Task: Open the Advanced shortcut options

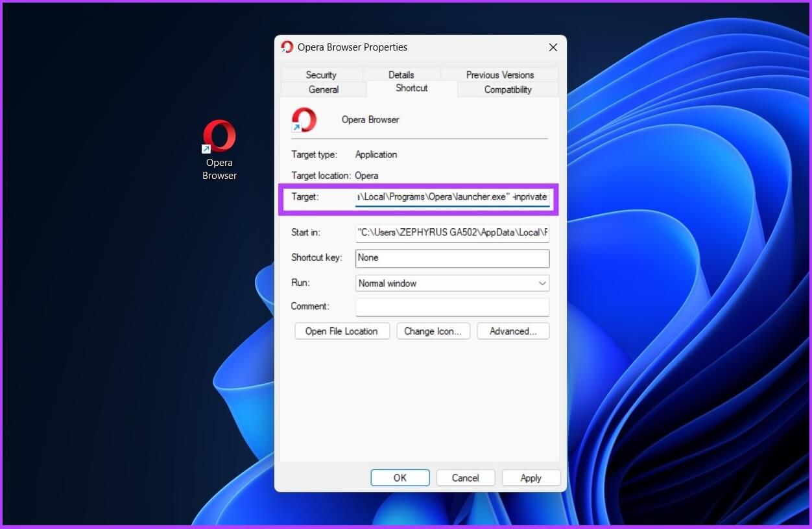Action: (513, 331)
